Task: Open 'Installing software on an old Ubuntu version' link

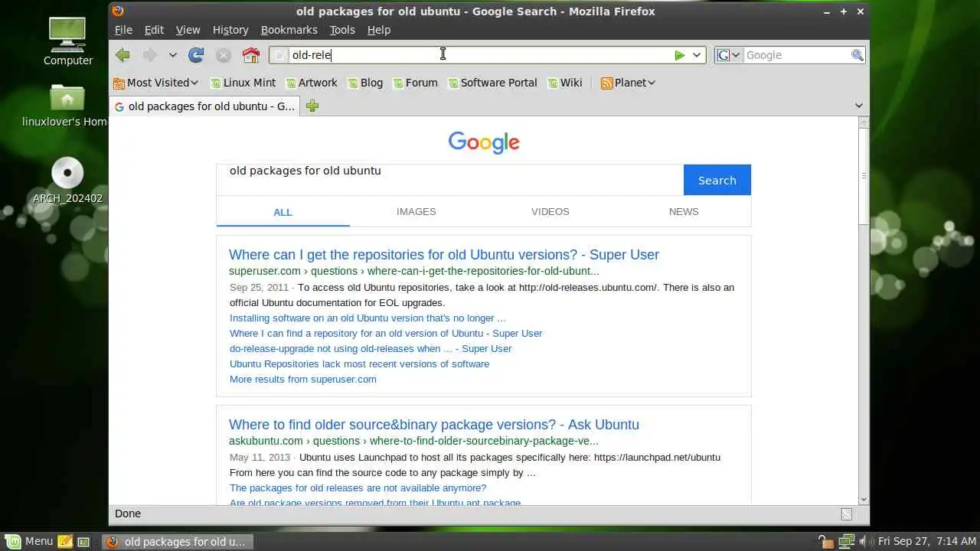Action: click(367, 318)
